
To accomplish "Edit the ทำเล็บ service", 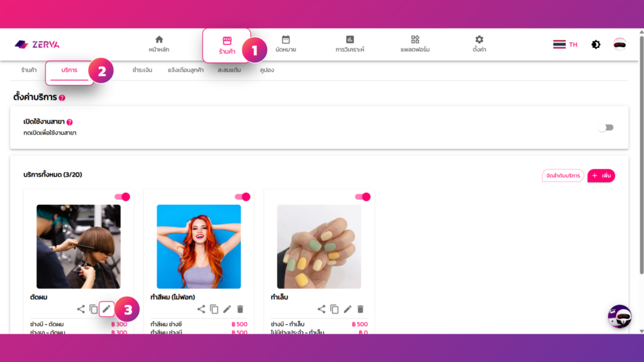I will coord(347,309).
